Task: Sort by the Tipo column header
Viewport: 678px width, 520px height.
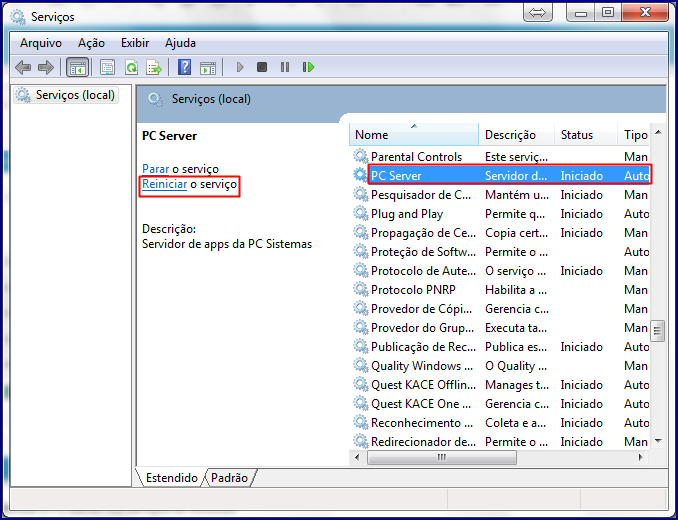Action: pos(633,135)
